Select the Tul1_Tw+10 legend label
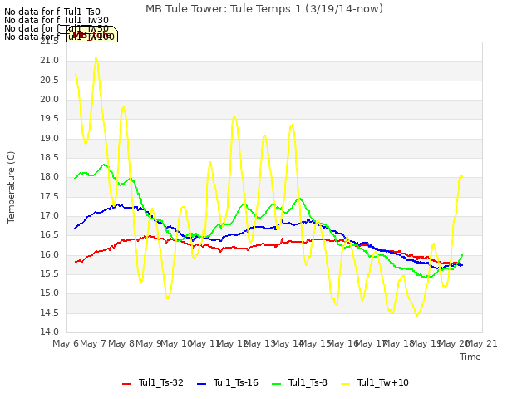Viewport: 532px width, 399px height. click(x=382, y=382)
